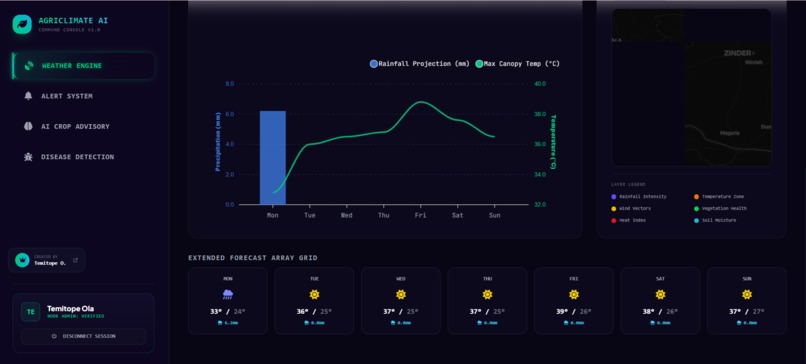Viewport: 806px width, 364px height.
Task: Click the TE user avatar
Action: click(31, 312)
